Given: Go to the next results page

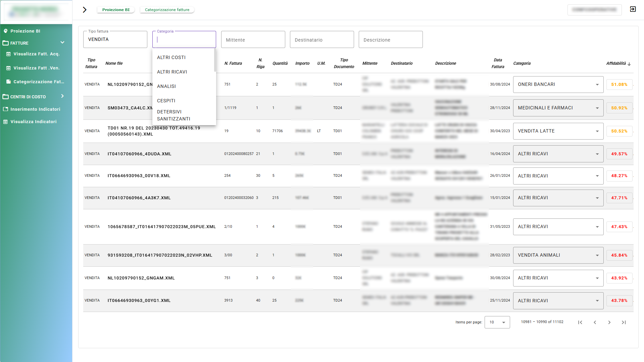Looking at the screenshot, I should (609, 322).
